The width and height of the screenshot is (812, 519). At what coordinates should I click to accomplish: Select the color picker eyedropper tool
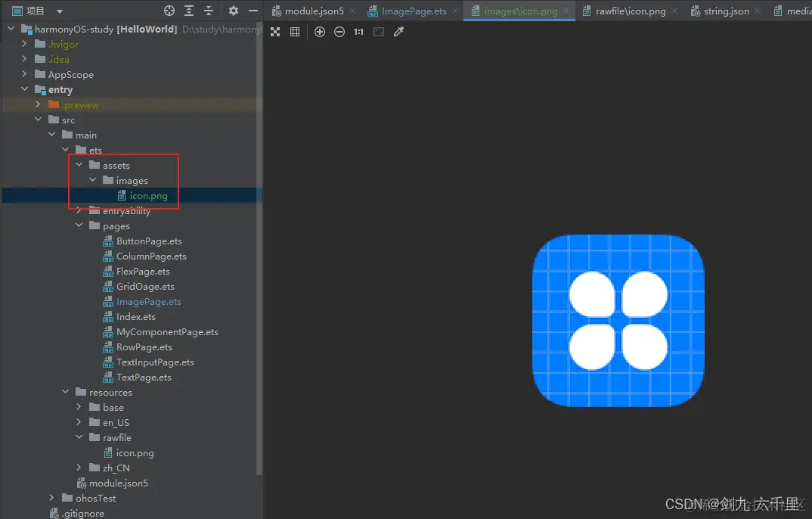398,32
